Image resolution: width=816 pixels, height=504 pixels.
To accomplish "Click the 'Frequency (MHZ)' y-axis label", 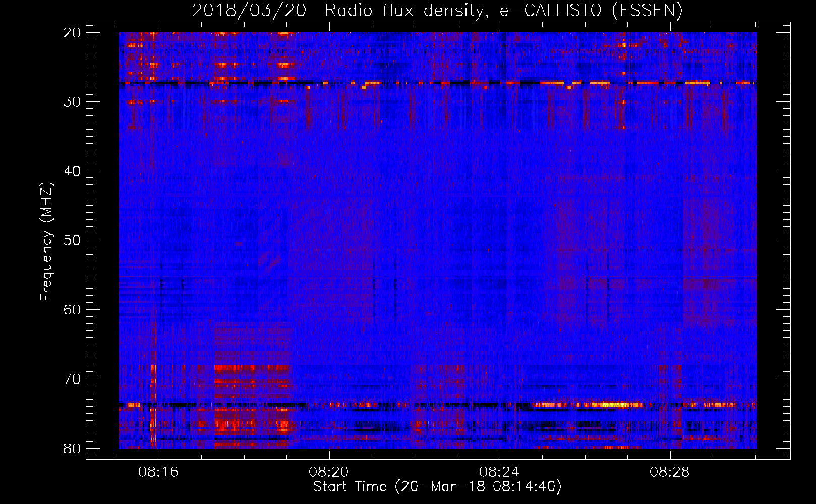I will tap(46, 242).
